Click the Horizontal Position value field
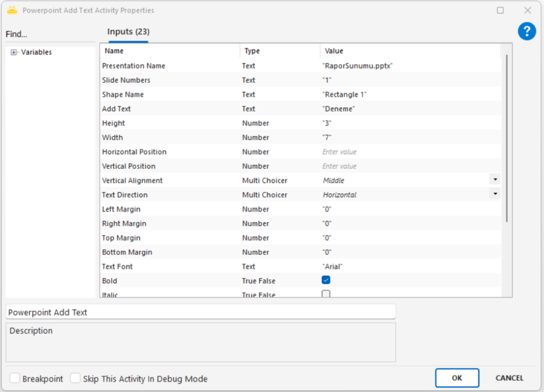 tap(404, 152)
